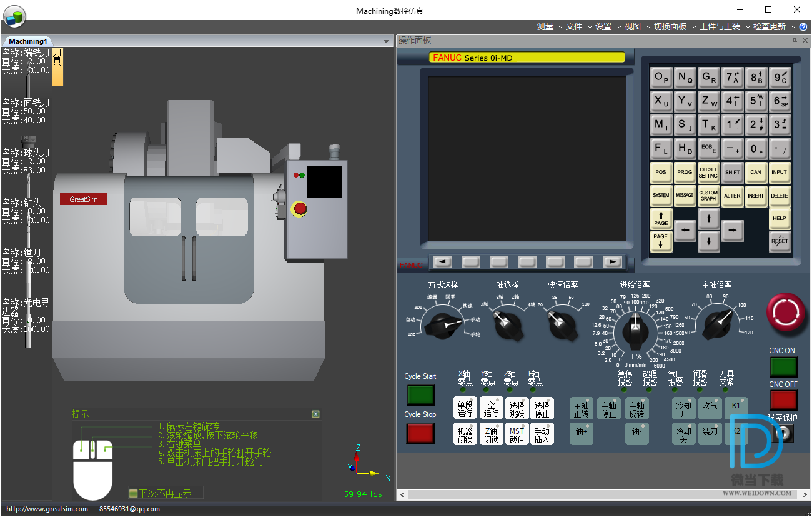Click the POS function key
Image resolution: width=812 pixels, height=517 pixels.
pos(661,172)
